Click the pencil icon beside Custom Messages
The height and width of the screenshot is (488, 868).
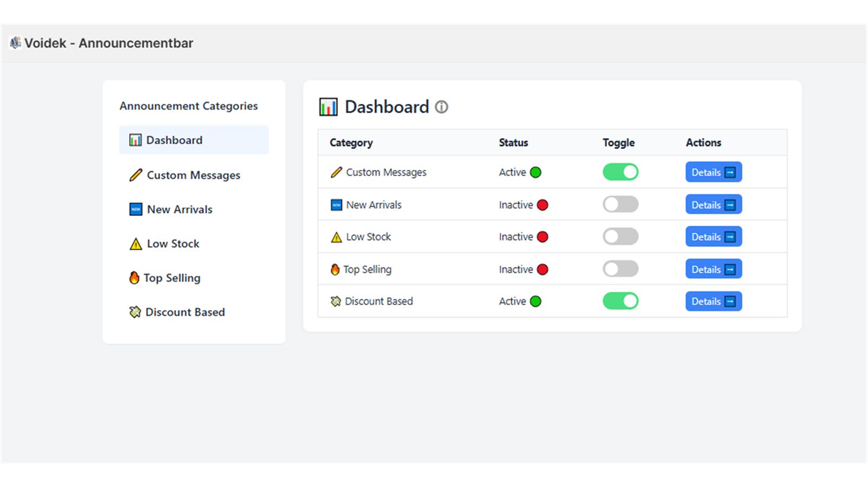[x=135, y=175]
